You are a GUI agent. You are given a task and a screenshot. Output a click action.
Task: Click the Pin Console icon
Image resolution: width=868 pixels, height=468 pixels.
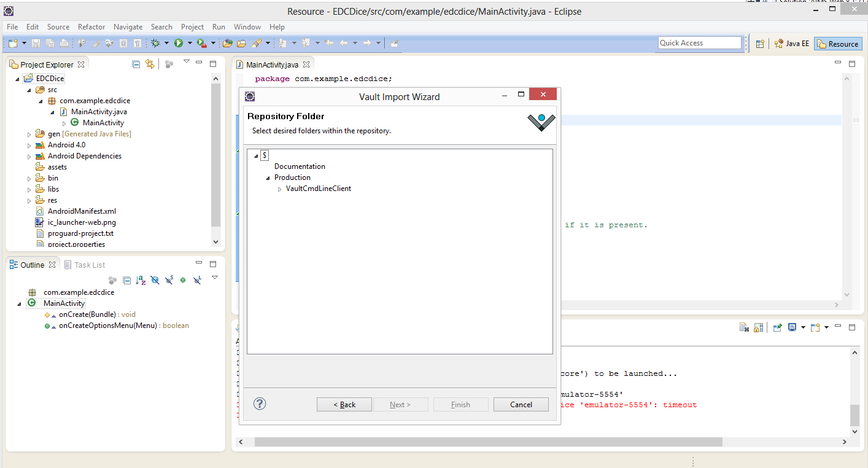pos(777,327)
